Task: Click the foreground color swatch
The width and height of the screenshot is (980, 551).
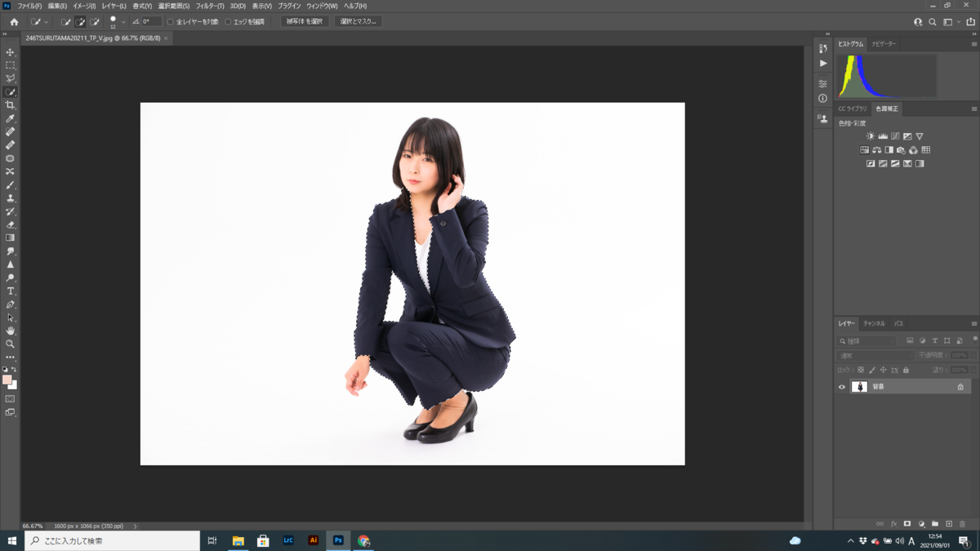Action: [7, 379]
